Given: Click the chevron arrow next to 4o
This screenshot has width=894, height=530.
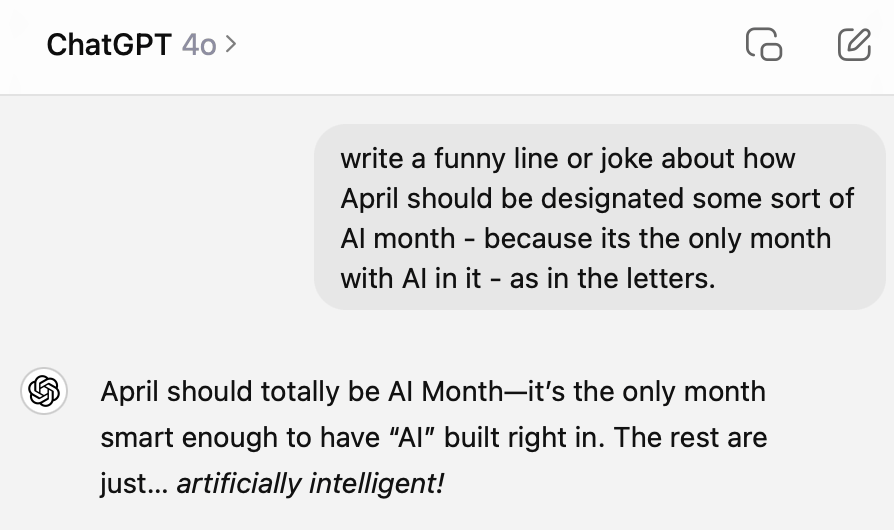Looking at the screenshot, I should 231,44.
